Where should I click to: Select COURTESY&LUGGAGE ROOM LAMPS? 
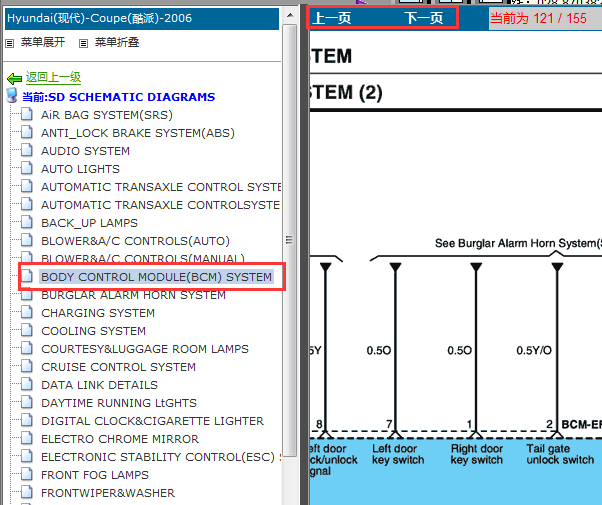(145, 349)
